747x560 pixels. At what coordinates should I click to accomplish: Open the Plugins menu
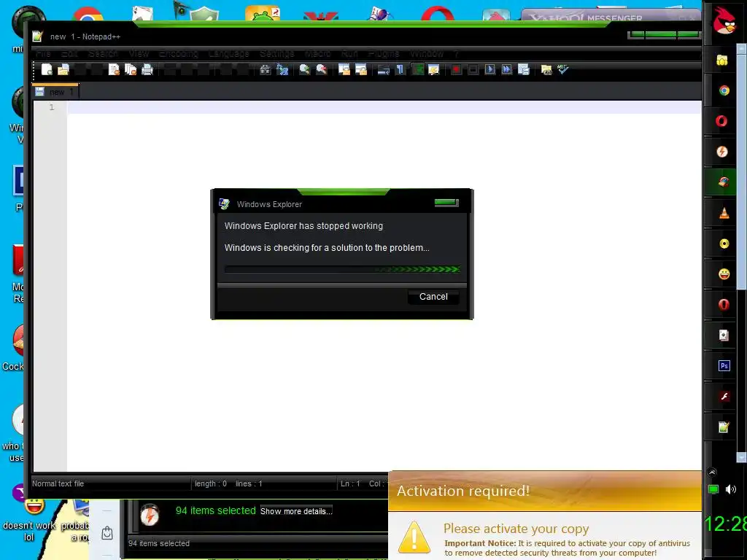click(384, 53)
